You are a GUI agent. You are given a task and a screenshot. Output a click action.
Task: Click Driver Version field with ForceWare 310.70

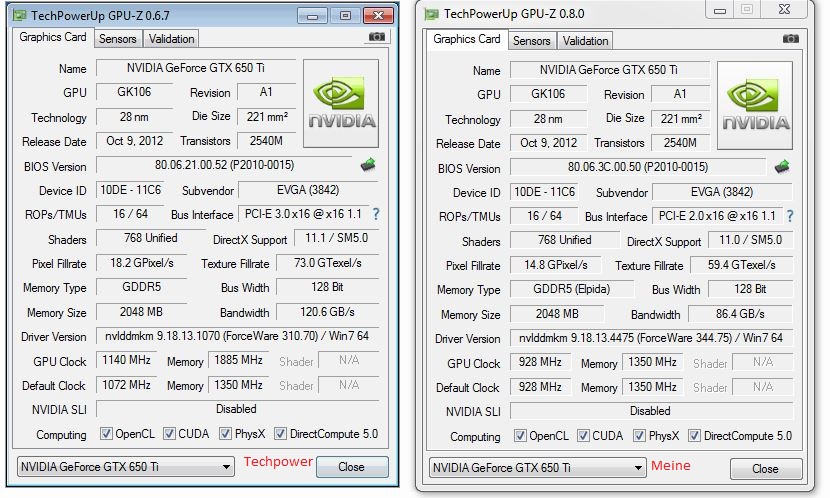tap(237, 336)
